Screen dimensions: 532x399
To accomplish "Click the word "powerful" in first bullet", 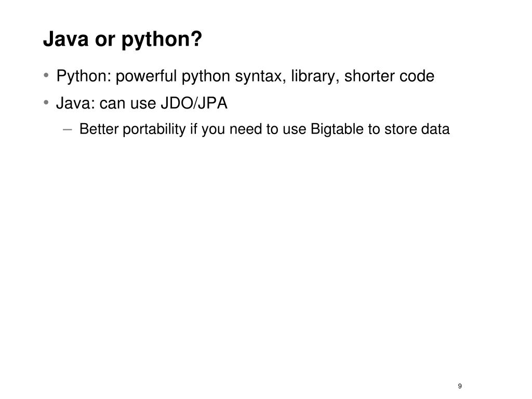I will (x=146, y=76).
